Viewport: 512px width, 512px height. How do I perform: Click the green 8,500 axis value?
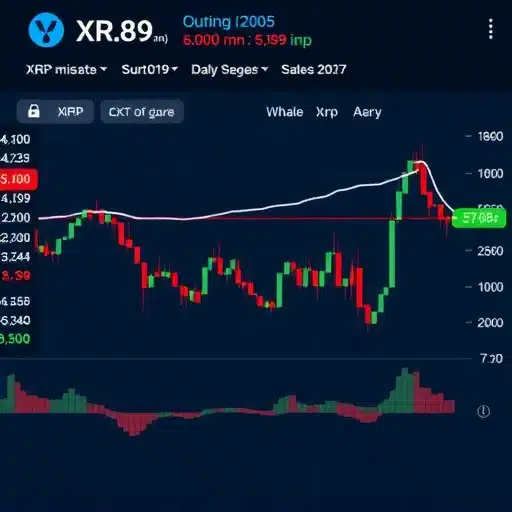coord(15,339)
